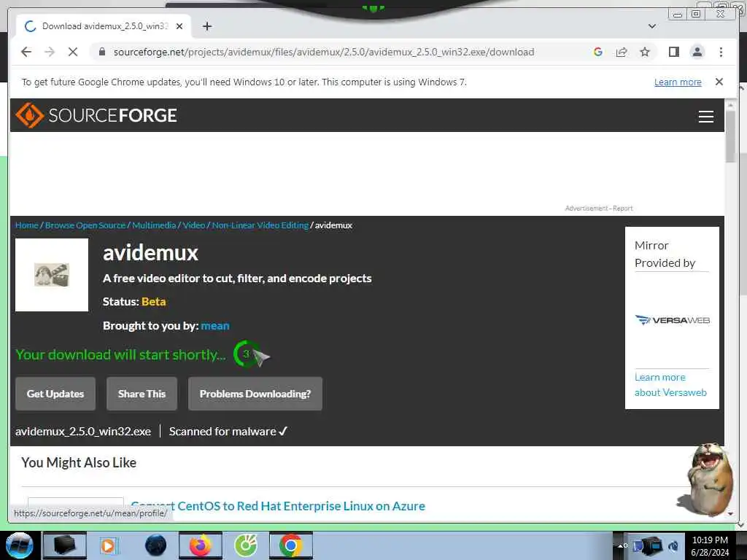Open the Browse Open Source breadcrumb
The width and height of the screenshot is (747, 560).
coord(85,225)
